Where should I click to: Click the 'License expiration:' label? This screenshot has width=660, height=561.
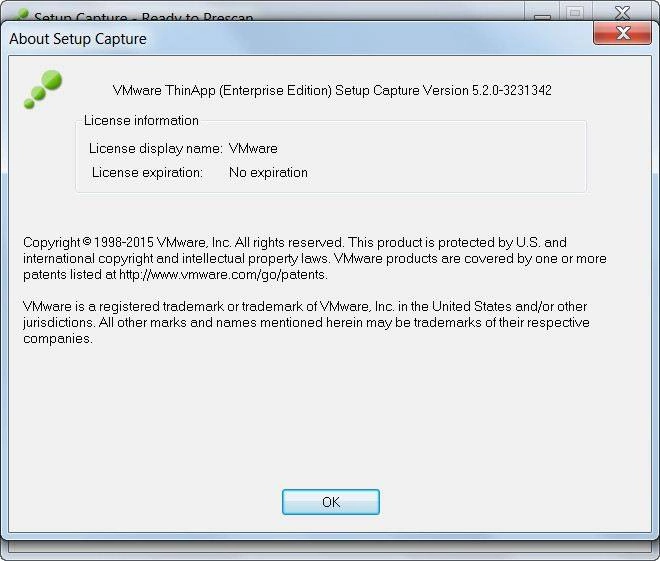click(x=147, y=173)
